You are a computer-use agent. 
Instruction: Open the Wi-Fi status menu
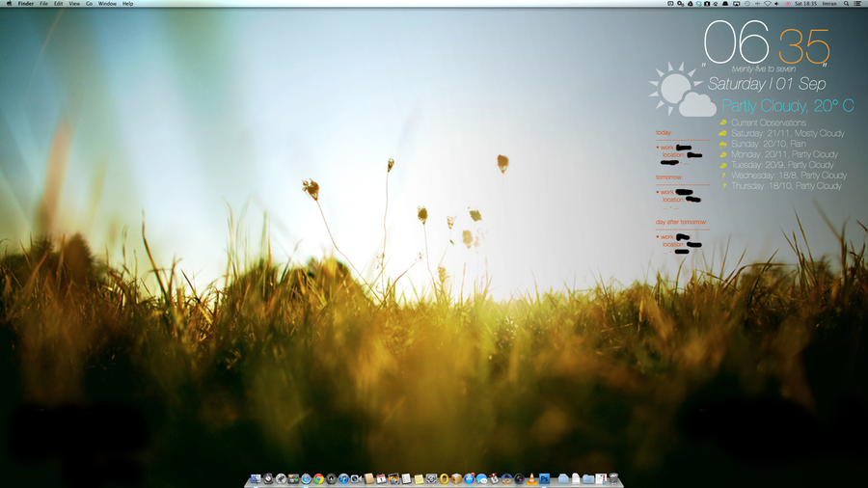768,3
